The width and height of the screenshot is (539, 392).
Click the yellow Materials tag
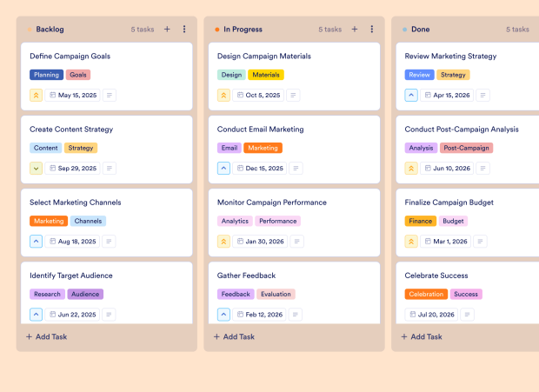[266, 75]
